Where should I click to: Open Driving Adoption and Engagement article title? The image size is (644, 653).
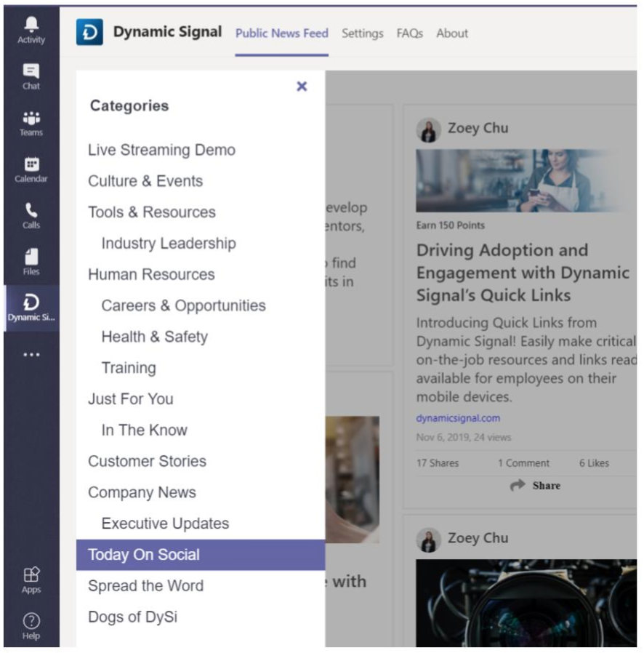pos(523,273)
